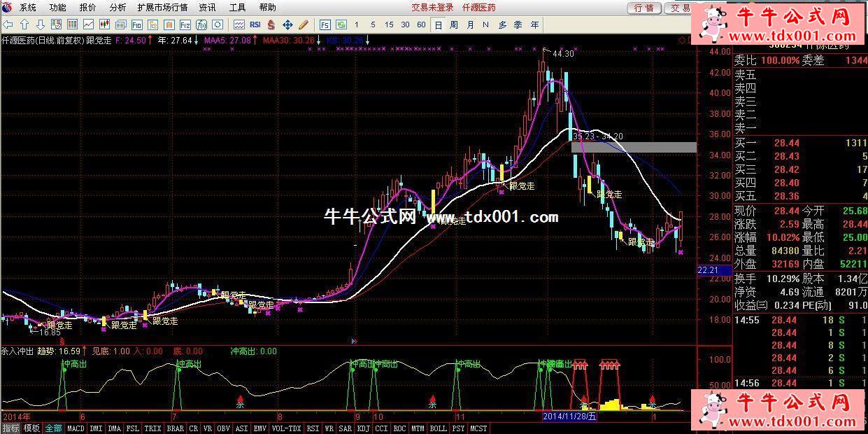The image size is (868, 434).
Task: Click the 行情 button
Action: pyautogui.click(x=643, y=8)
